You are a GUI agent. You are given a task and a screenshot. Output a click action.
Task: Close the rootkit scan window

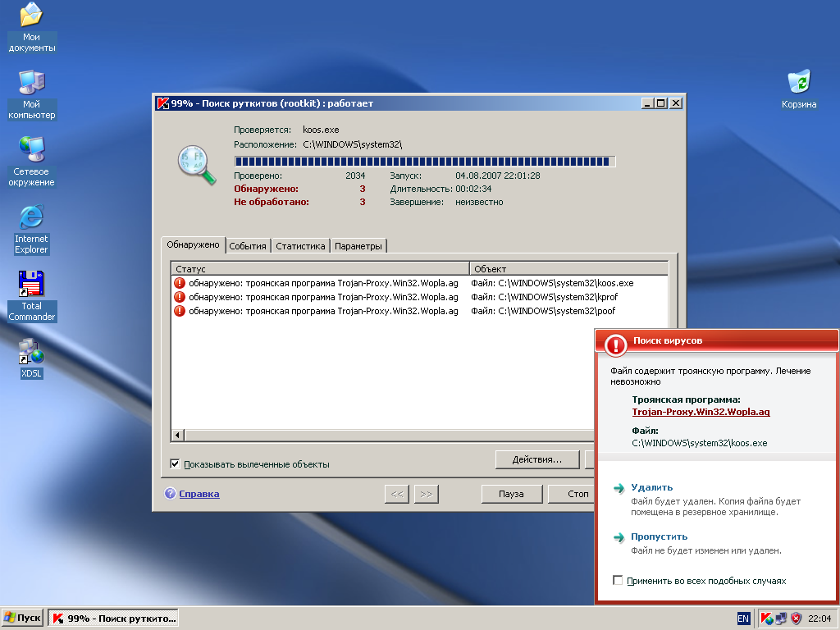coord(676,103)
